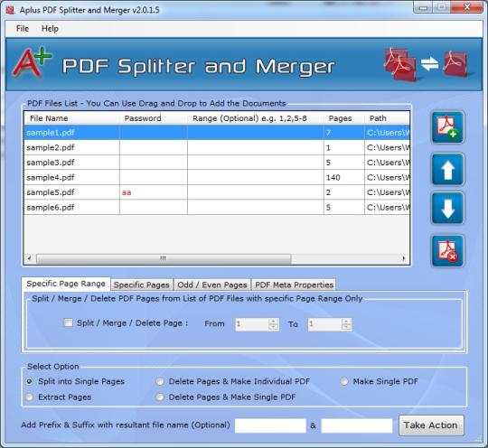Click the file list scroll right arrow
This screenshot has height=448, width=488.
(404, 258)
